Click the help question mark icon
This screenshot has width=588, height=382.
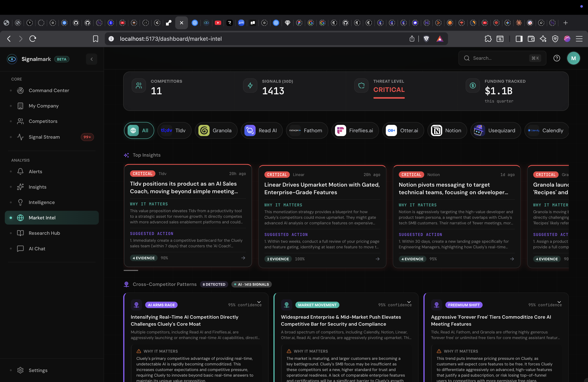(x=556, y=58)
